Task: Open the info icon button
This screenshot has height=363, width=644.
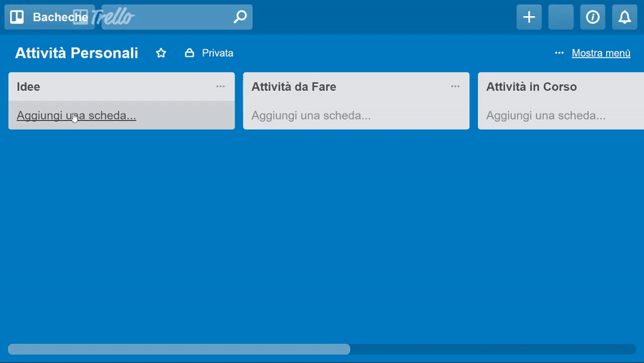Action: (x=593, y=17)
